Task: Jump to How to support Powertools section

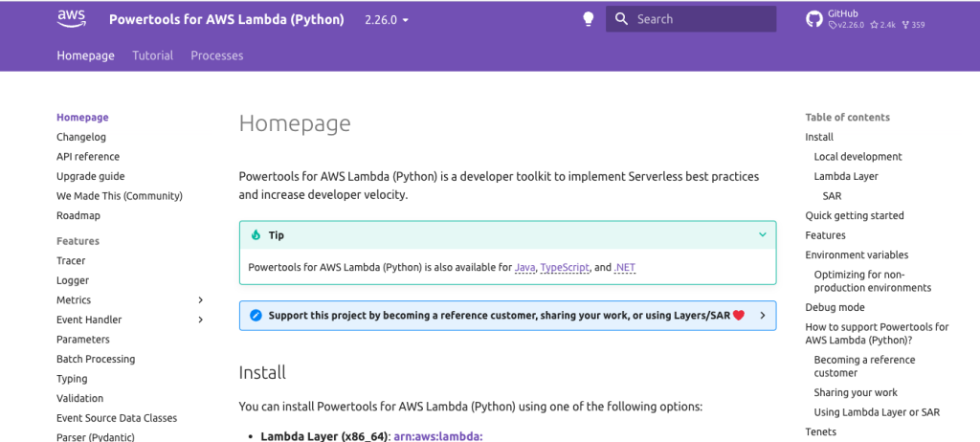Action: 877,333
